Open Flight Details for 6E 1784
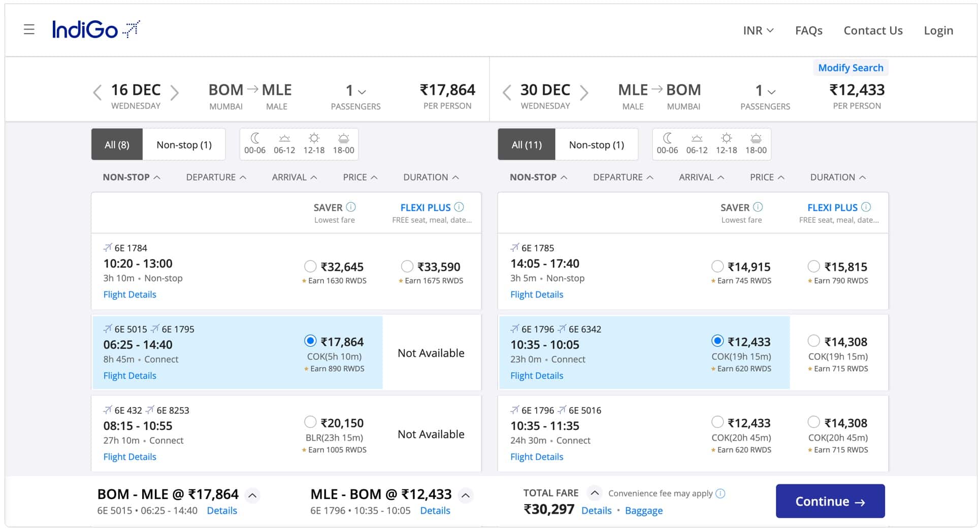This screenshot has width=980, height=530. click(129, 294)
